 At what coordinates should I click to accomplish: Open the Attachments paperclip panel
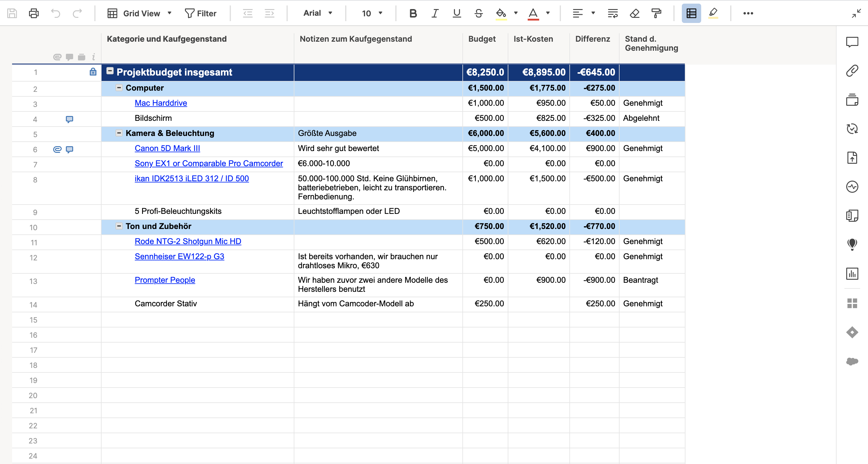point(852,71)
